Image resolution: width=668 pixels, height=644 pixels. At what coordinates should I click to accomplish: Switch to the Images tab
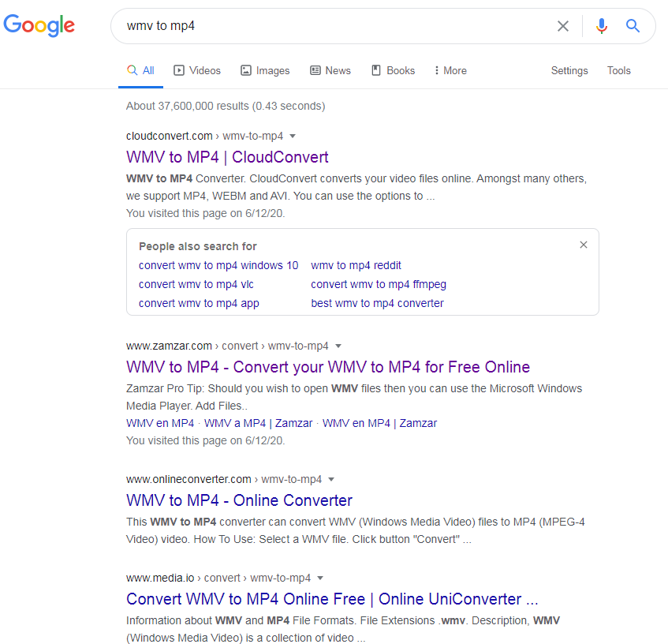coord(265,71)
